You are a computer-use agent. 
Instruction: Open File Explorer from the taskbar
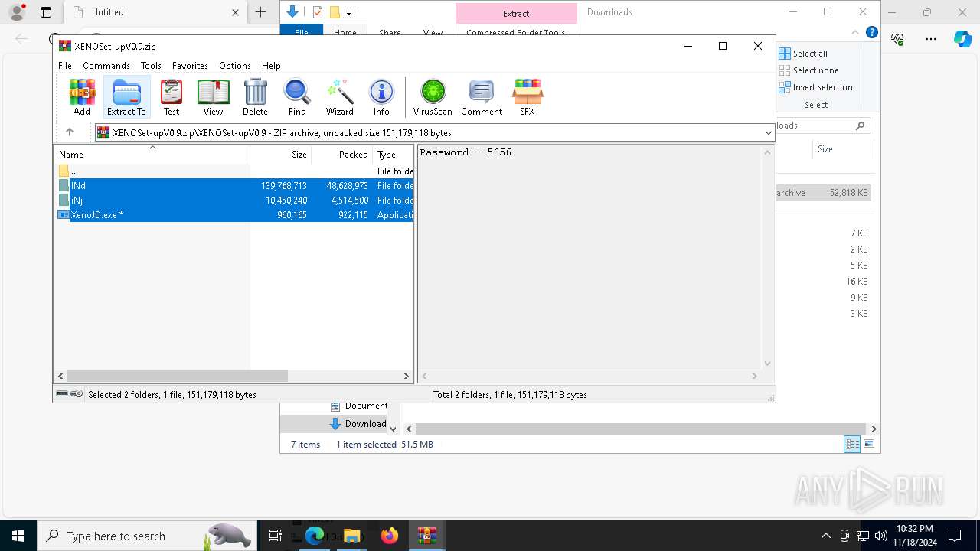352,536
